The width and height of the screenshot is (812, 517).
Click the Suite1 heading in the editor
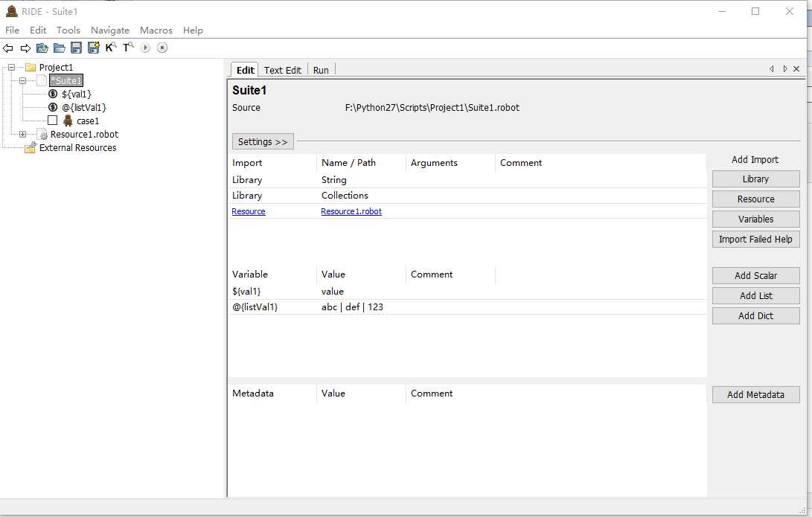(249, 90)
